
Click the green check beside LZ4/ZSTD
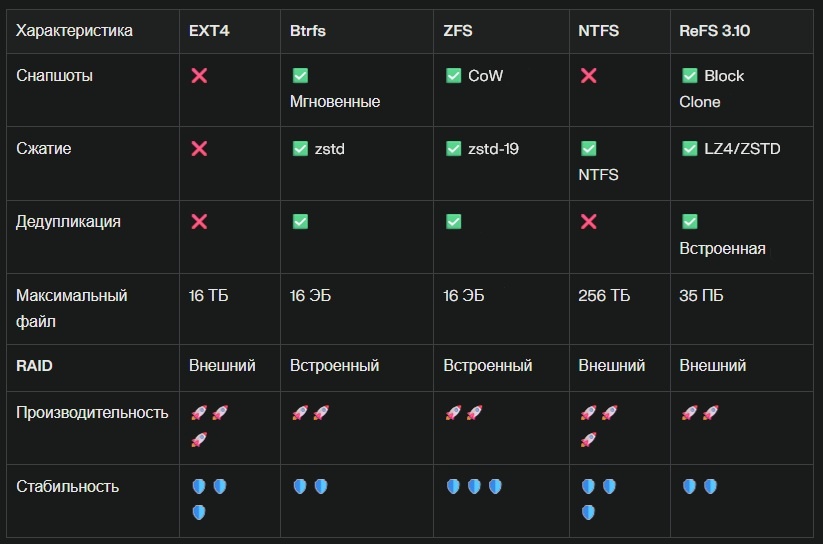coord(690,149)
